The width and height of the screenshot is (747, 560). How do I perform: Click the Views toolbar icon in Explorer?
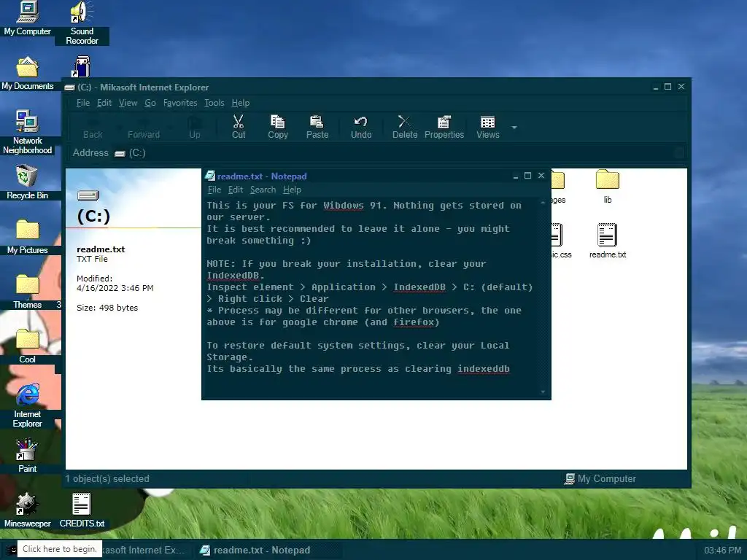[488, 127]
